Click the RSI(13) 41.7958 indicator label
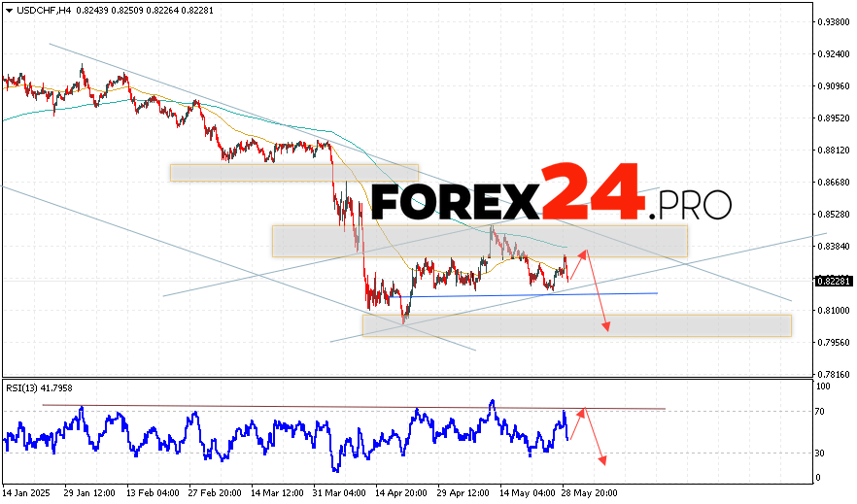 tap(41, 389)
